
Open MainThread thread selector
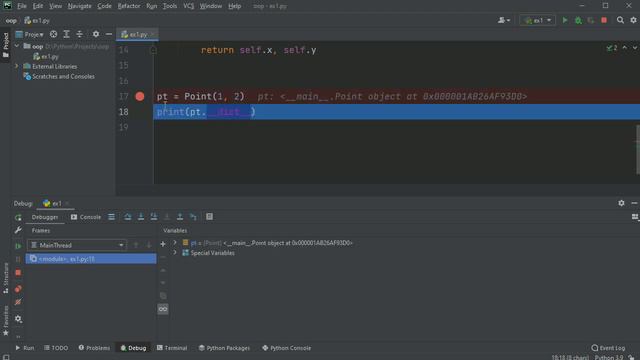pos(77,245)
